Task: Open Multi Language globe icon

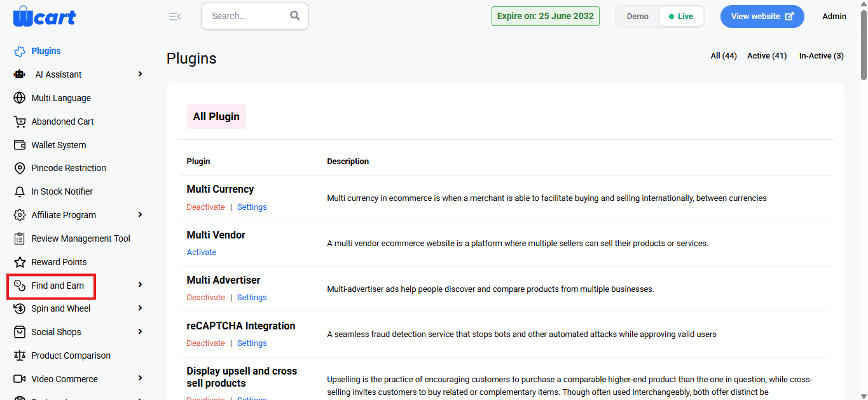Action: (20, 98)
